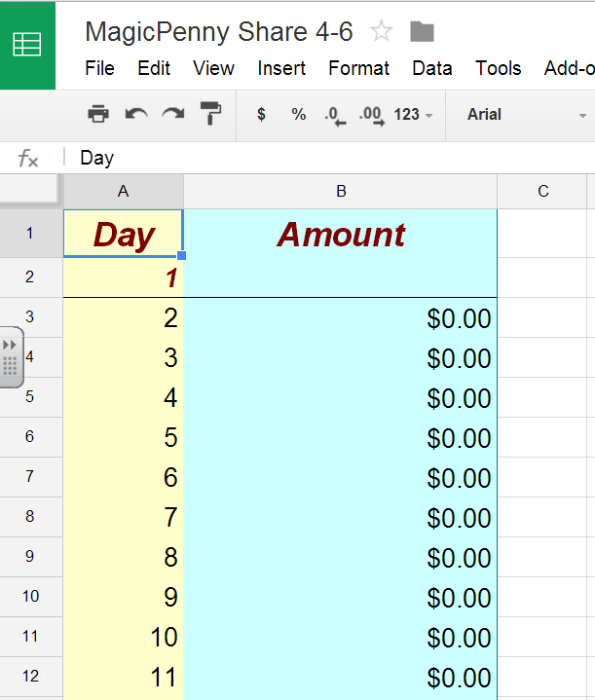Select column A header
The width and height of the screenshot is (595, 700).
point(124,192)
